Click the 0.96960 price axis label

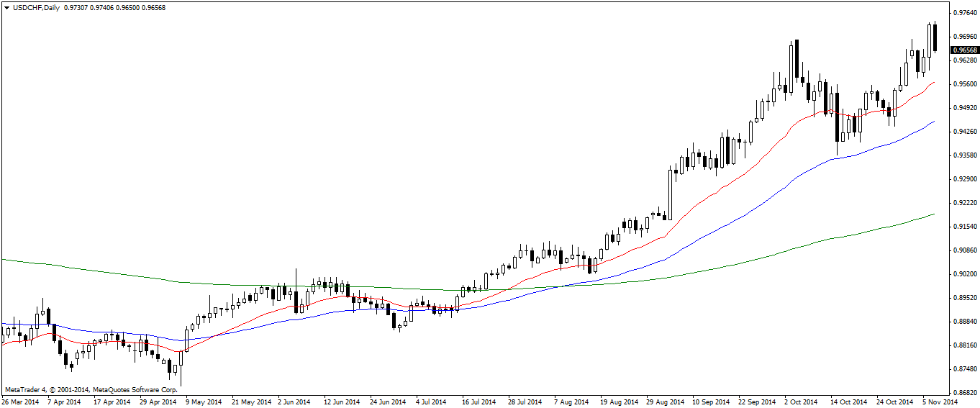[x=966, y=37]
